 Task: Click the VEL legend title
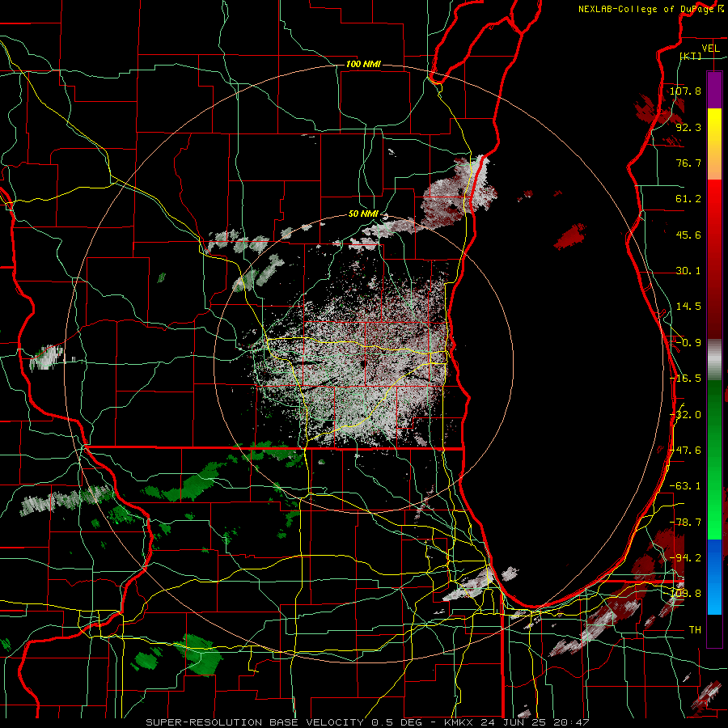point(711,49)
